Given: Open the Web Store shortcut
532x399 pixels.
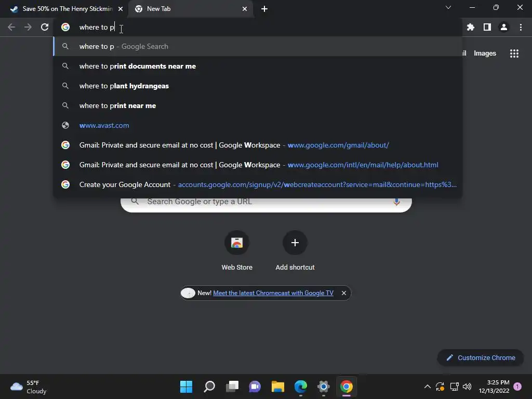Looking at the screenshot, I should [x=237, y=251].
